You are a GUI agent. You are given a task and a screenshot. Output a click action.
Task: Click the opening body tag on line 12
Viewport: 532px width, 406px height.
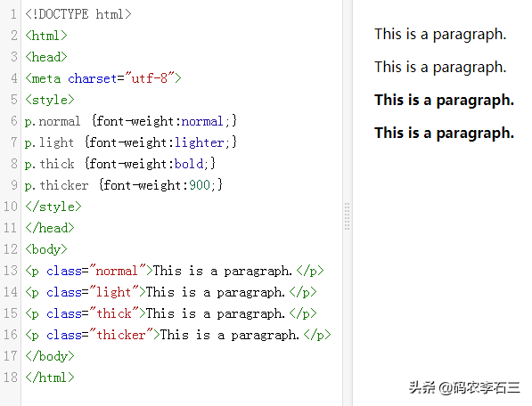point(46,249)
